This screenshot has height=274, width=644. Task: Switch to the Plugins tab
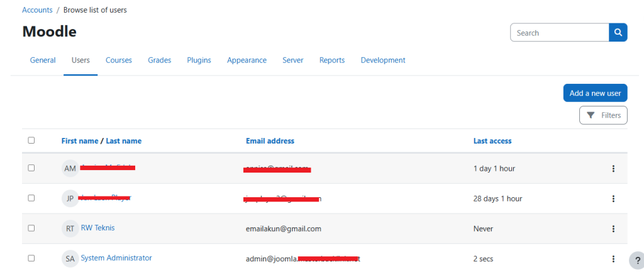click(x=199, y=60)
